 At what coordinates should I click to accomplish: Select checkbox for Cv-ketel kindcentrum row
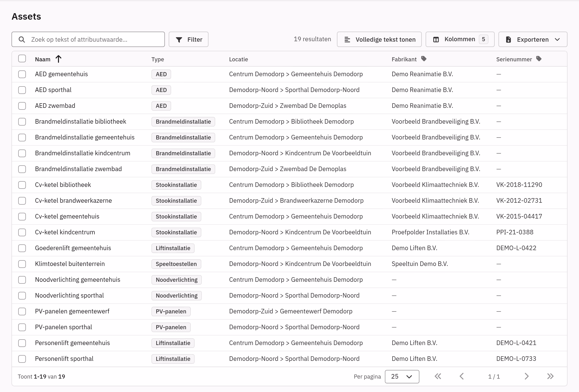tap(22, 232)
